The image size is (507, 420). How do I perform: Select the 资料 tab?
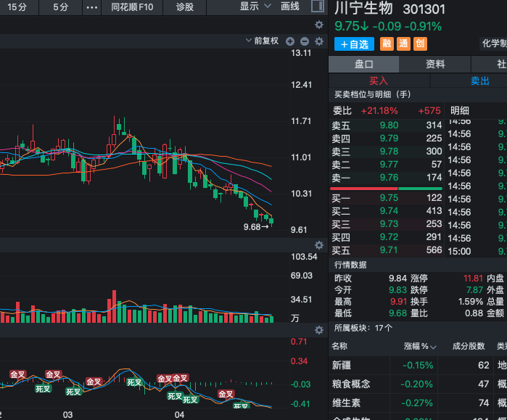[x=435, y=64]
